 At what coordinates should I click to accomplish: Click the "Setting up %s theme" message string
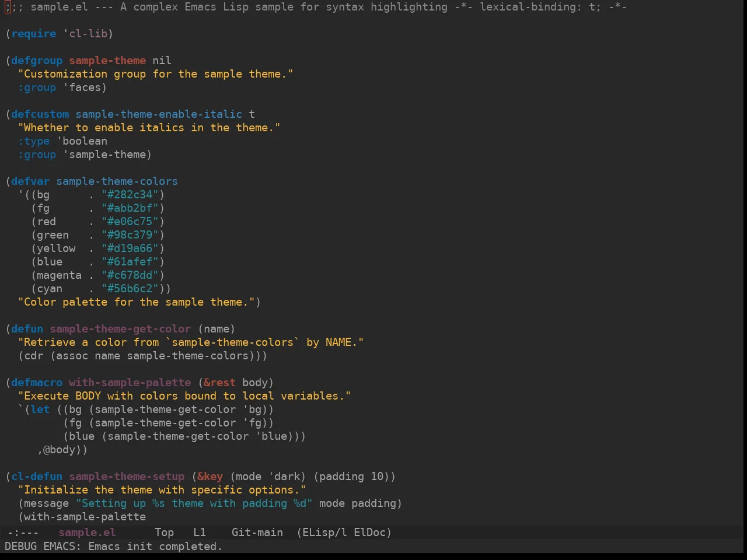[194, 503]
